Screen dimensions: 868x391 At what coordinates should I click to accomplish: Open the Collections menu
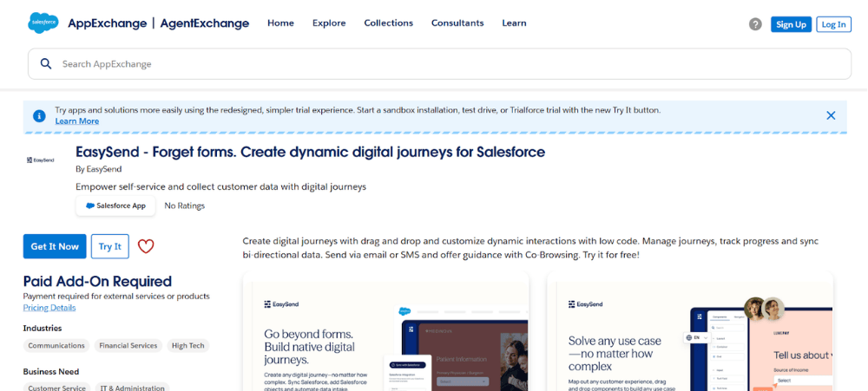click(389, 23)
